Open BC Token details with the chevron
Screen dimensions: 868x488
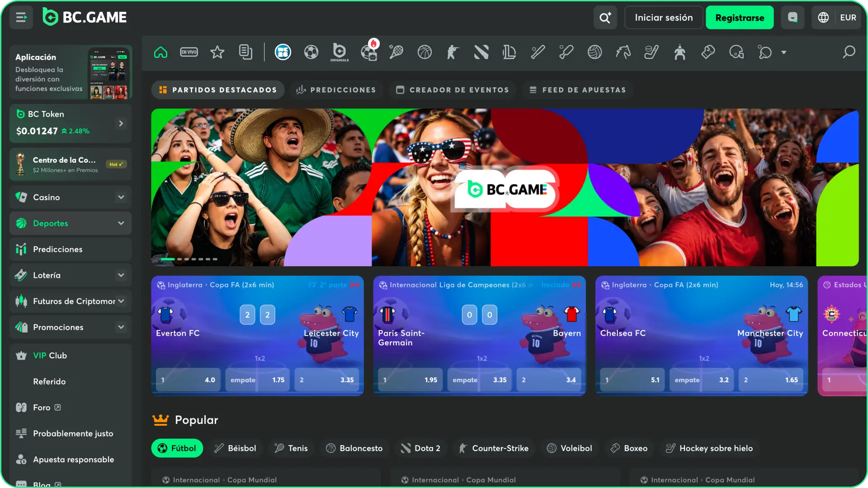pyautogui.click(x=121, y=123)
